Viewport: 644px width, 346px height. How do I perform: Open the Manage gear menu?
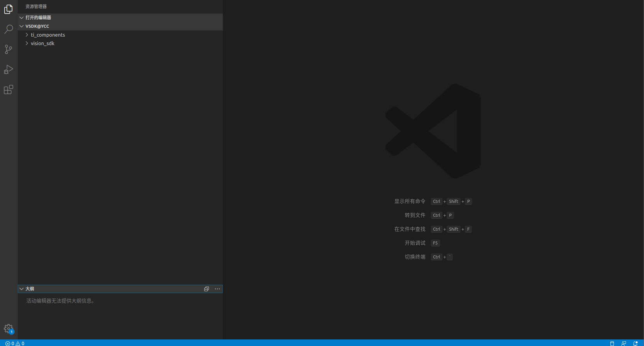click(x=8, y=329)
